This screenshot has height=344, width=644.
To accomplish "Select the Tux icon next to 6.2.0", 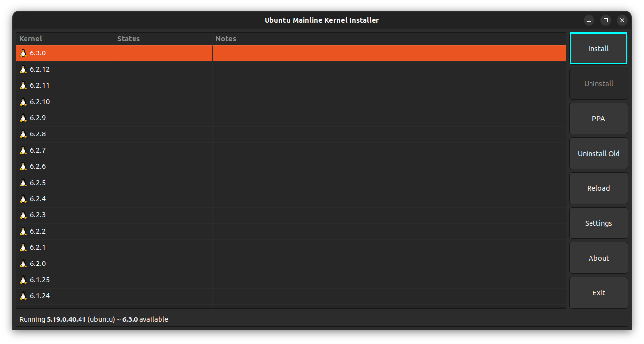I will [x=23, y=264].
